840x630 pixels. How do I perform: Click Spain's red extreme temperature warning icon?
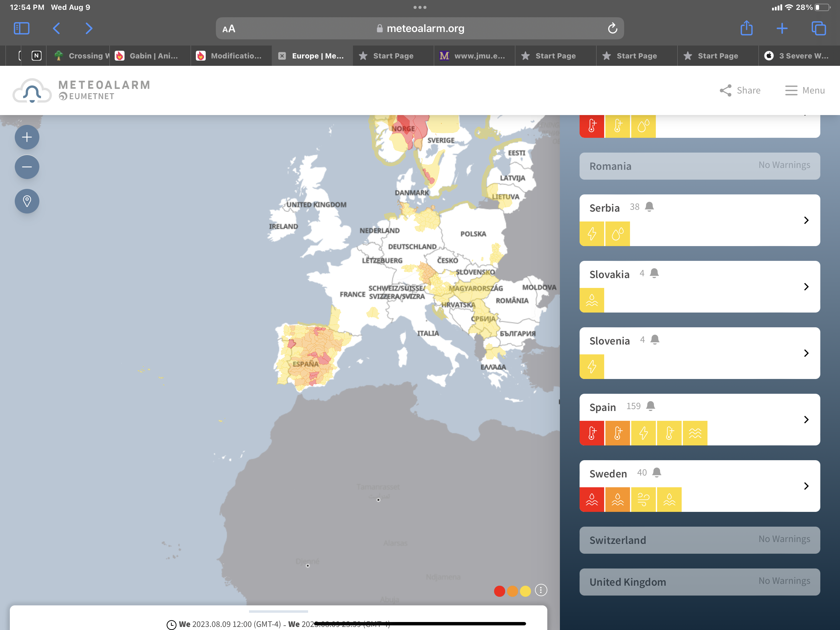(x=592, y=433)
